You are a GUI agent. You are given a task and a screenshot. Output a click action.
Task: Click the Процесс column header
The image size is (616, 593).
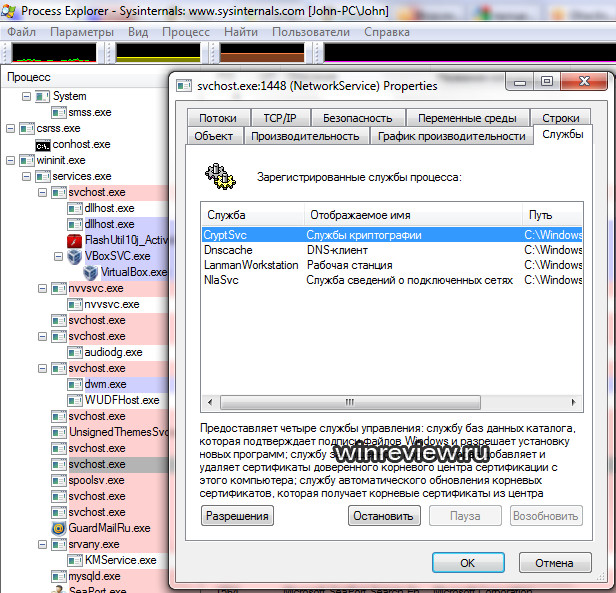[86, 77]
